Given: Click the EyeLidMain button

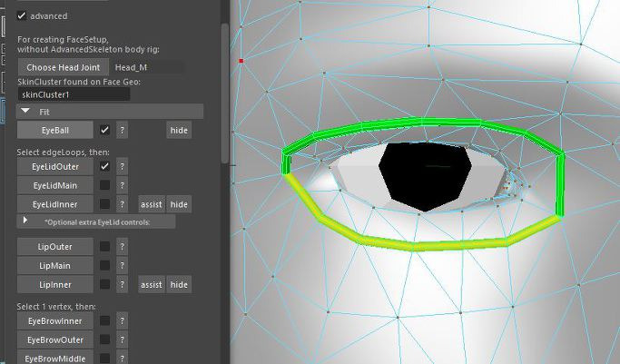Looking at the screenshot, I should [x=55, y=185].
